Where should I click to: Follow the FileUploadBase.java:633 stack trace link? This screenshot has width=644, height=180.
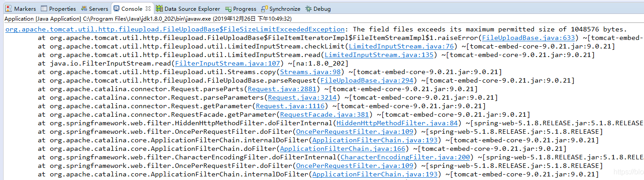528,38
